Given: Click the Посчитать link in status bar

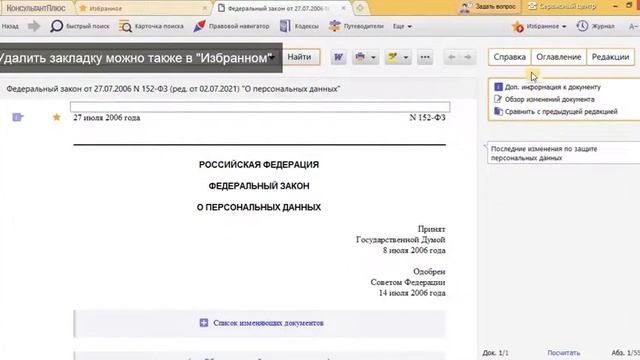Looking at the screenshot, I should (x=564, y=353).
